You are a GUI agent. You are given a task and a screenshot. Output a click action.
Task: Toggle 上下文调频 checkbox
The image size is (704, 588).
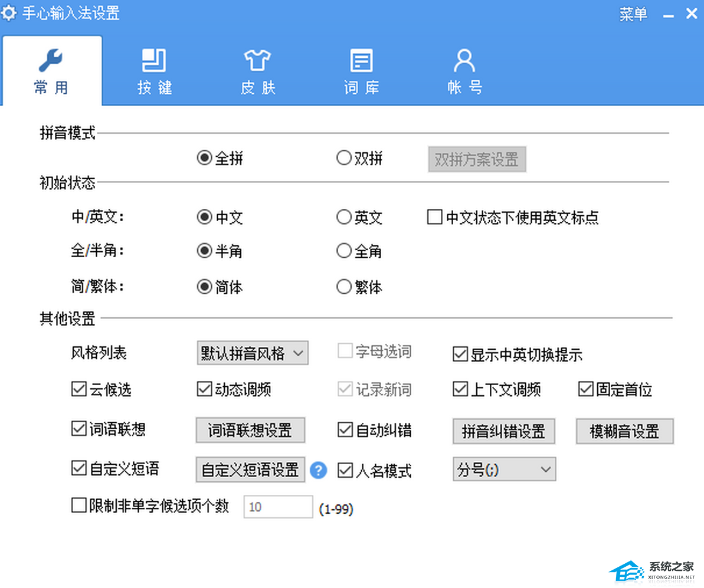point(460,389)
